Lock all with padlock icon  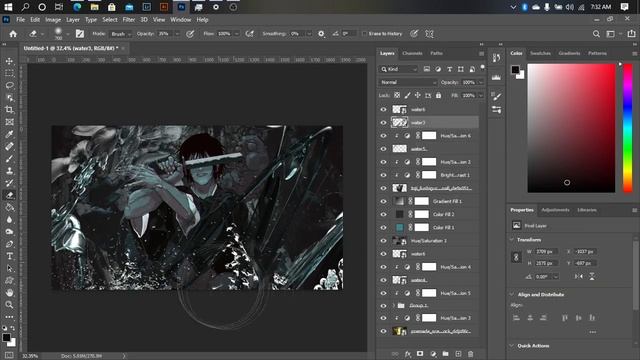[x=438, y=96]
